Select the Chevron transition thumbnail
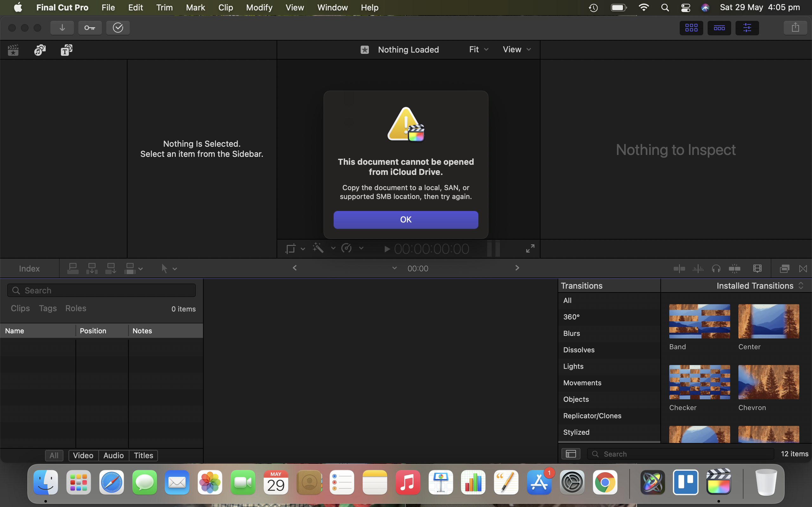The height and width of the screenshot is (507, 812). tap(768, 382)
